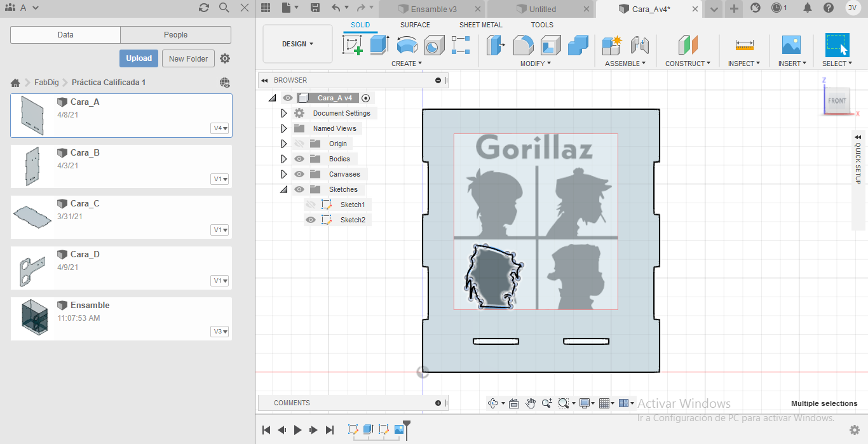Image resolution: width=868 pixels, height=444 pixels.
Task: Select the Rectangular Pattern tool
Action: point(461,45)
